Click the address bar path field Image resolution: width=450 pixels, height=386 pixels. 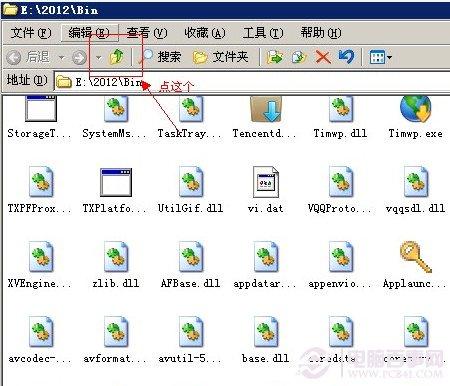pyautogui.click(x=253, y=81)
